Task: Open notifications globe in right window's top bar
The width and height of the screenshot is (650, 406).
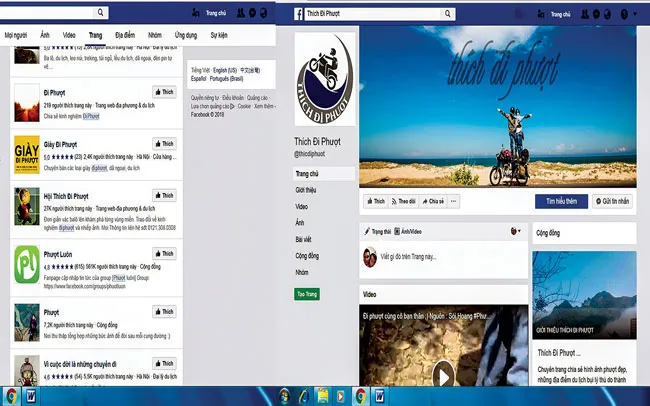Action: (x=608, y=15)
